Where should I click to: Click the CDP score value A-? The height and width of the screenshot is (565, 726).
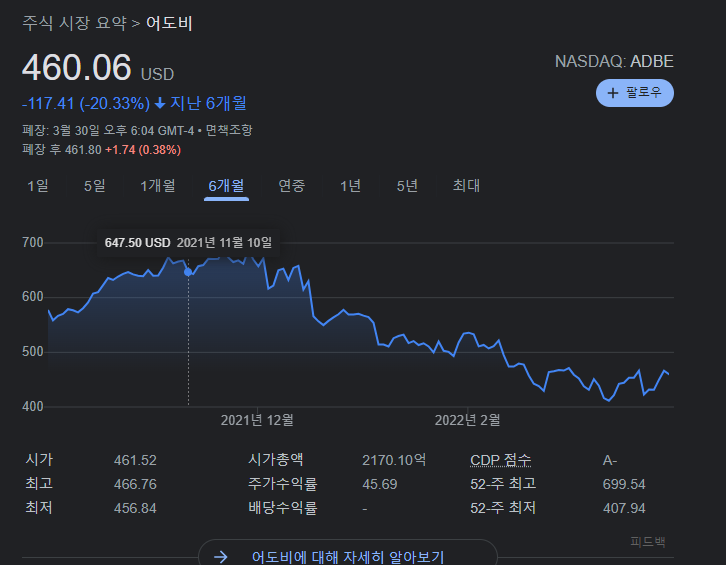610,460
